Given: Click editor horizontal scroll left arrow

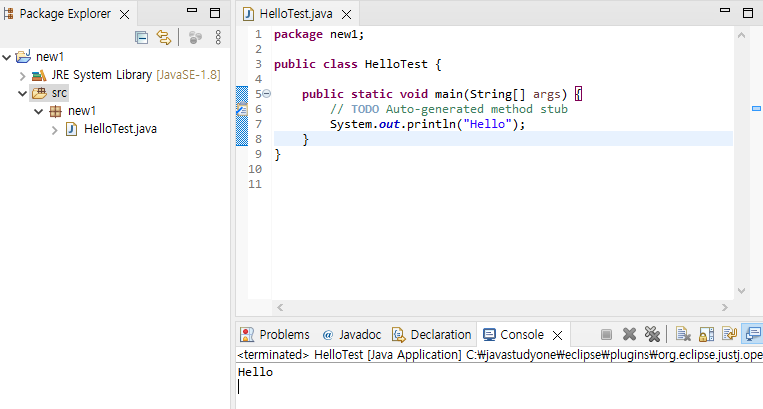Looking at the screenshot, I should 280,307.
